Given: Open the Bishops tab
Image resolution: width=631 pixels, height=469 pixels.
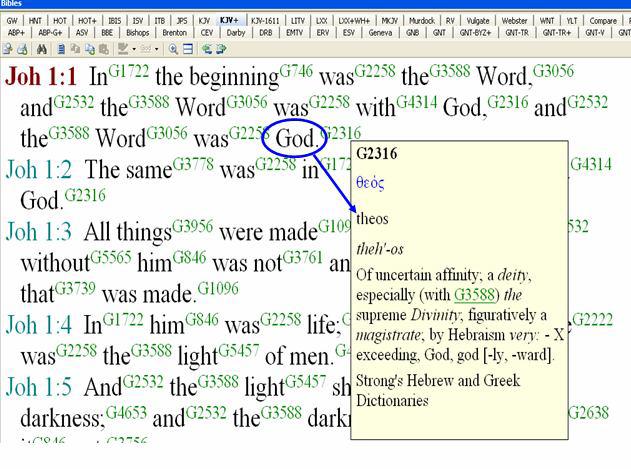Looking at the screenshot, I should point(138,33).
